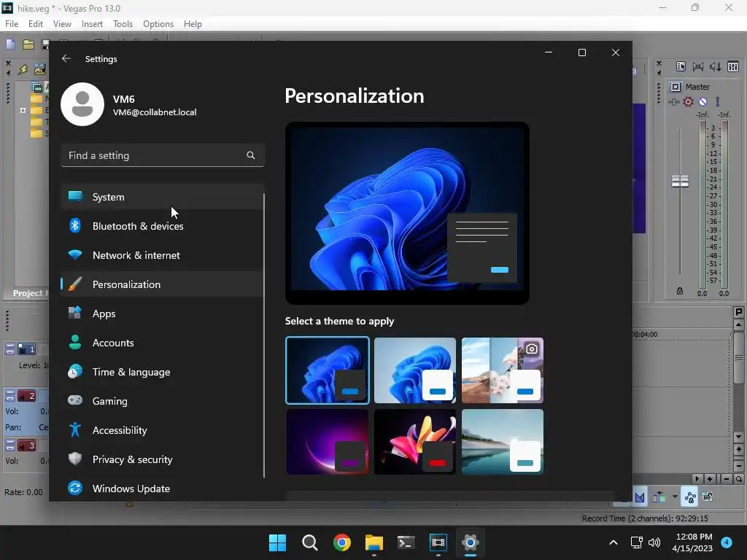
Task: Open Master FX red gear icon
Action: click(x=688, y=101)
